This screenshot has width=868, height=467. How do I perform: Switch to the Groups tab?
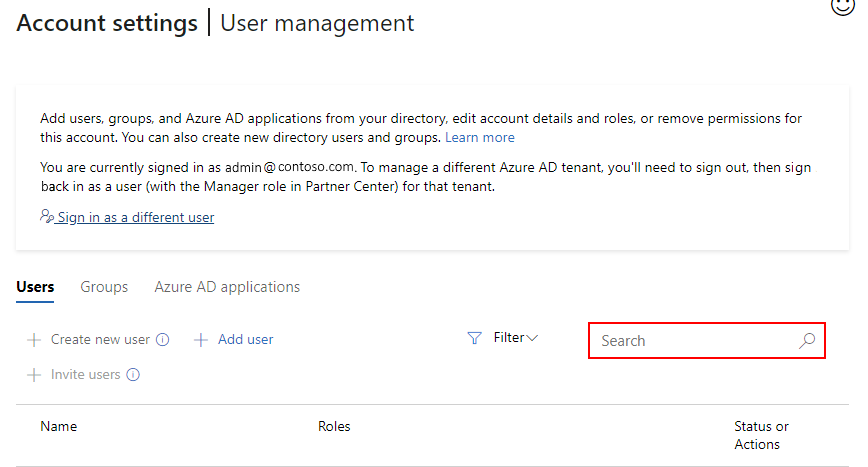(104, 287)
